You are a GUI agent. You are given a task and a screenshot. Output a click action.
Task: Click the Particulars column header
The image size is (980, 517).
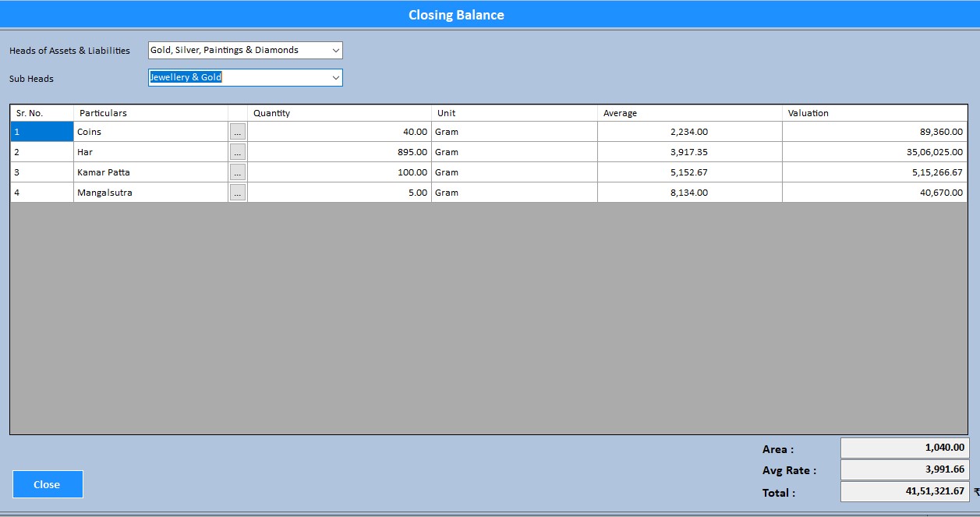point(150,113)
